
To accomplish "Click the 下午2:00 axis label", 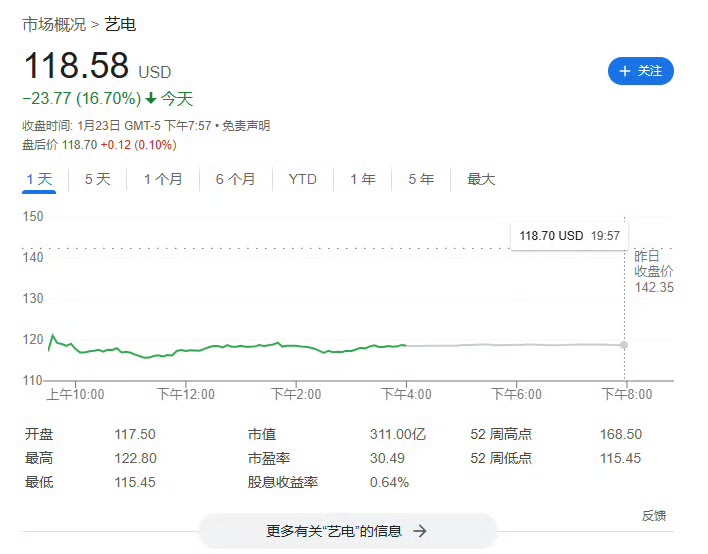I will (296, 394).
